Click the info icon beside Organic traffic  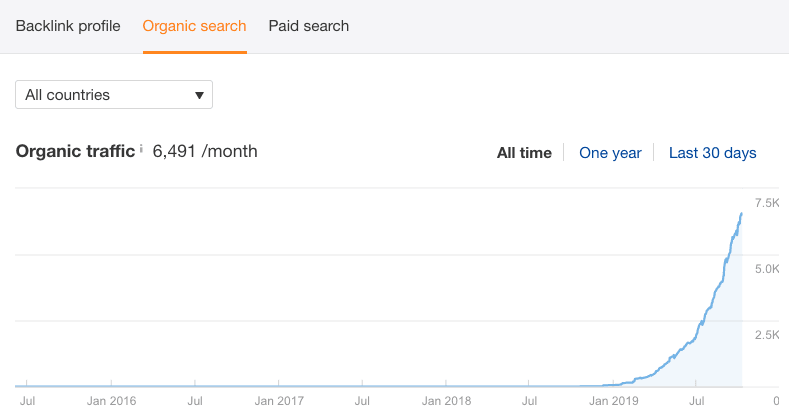pos(141,150)
